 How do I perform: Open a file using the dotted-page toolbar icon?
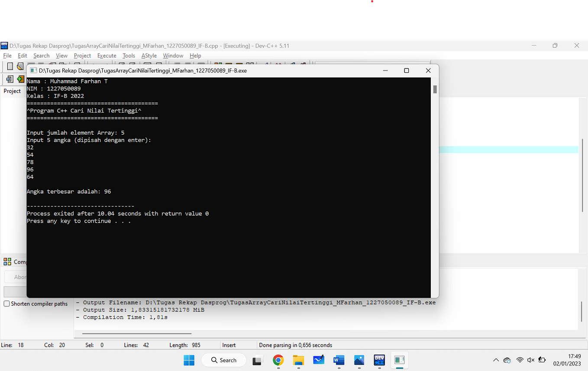[20, 66]
